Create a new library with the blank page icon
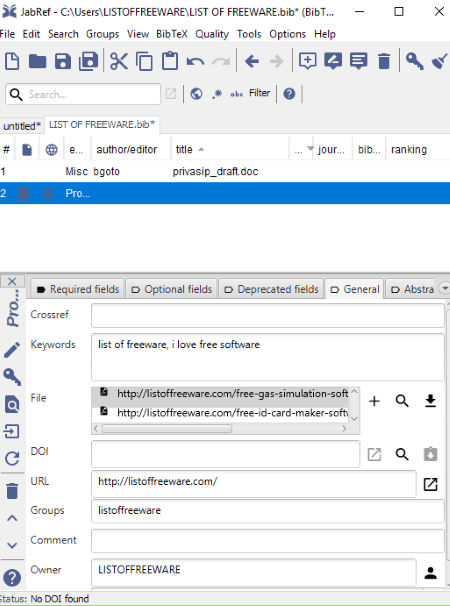Screen dimensions: 450x606 pyautogui.click(x=12, y=61)
